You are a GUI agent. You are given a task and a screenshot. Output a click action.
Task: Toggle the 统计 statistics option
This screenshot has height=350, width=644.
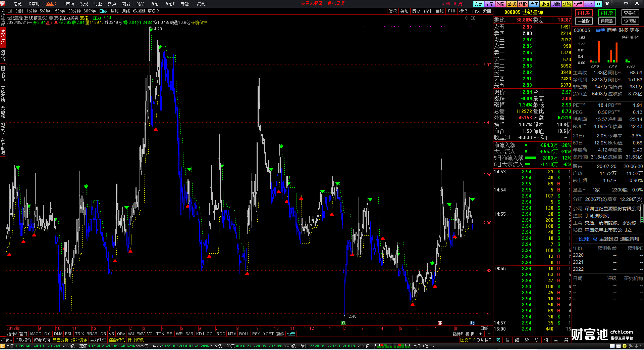tap(428, 11)
